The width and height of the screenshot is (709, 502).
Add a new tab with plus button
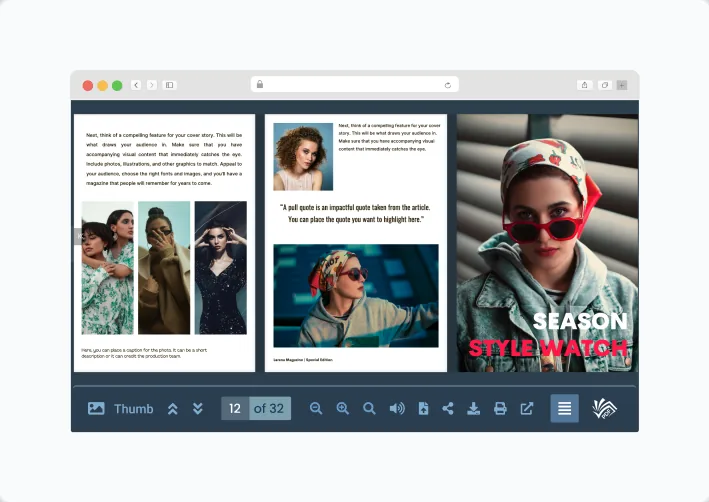[622, 85]
